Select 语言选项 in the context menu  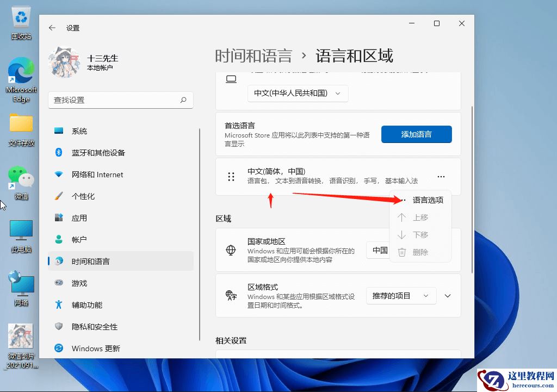[x=428, y=200]
